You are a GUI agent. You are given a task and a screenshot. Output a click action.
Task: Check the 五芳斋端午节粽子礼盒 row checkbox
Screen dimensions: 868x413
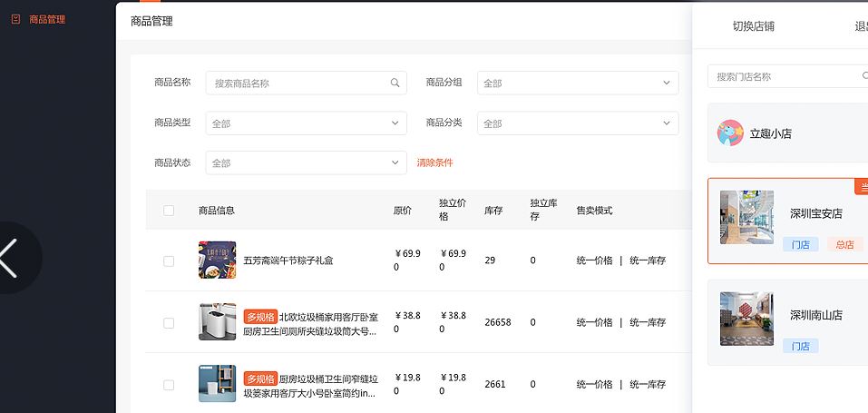point(169,261)
